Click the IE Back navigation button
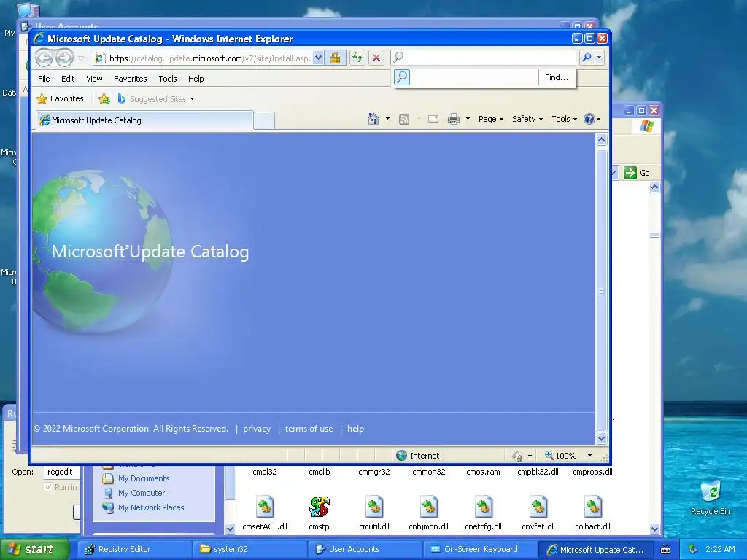This screenshot has height=560, width=747. [x=44, y=58]
